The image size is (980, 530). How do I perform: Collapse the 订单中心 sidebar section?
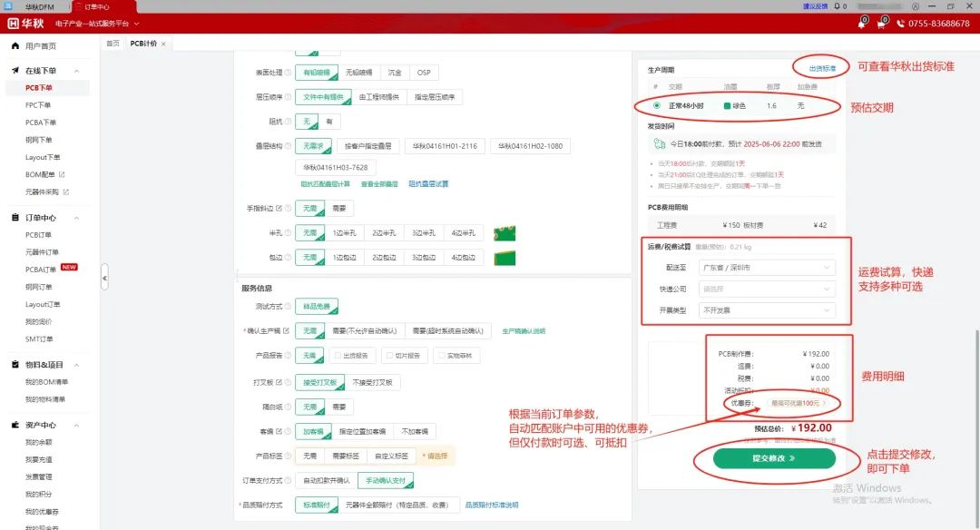pos(77,218)
